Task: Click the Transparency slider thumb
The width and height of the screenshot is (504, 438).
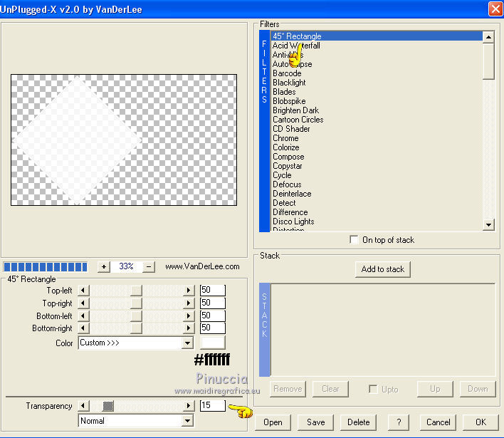Action: click(108, 406)
